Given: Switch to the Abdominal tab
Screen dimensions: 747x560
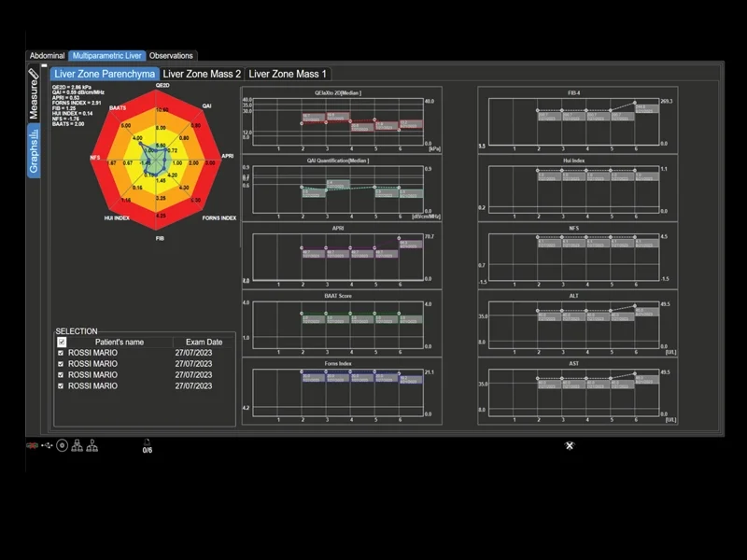Looking at the screenshot, I should (48, 56).
